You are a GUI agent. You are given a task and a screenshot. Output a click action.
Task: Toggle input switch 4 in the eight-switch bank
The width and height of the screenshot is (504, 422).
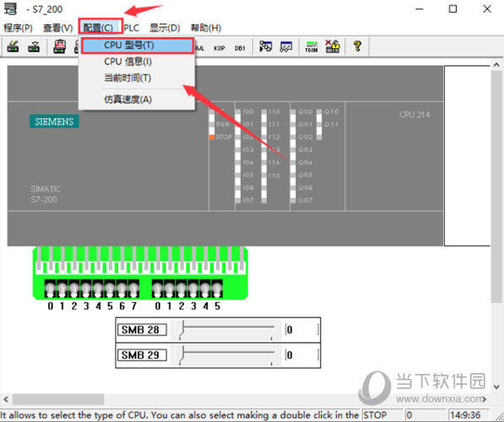[98, 289]
